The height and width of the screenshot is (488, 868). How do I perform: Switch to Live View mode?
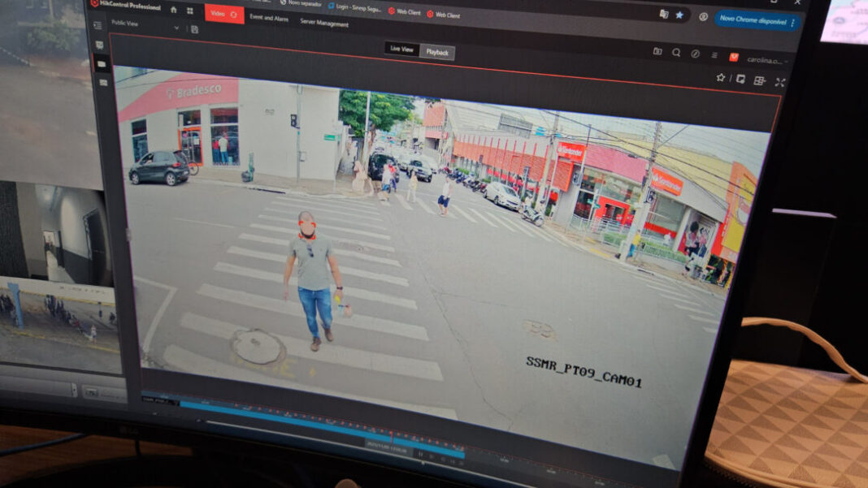pyautogui.click(x=401, y=49)
